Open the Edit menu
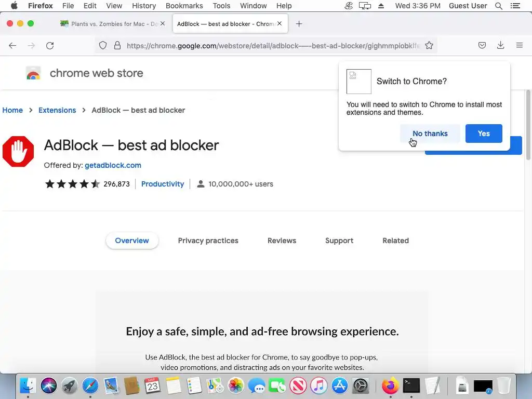The height and width of the screenshot is (399, 532). pyautogui.click(x=90, y=6)
